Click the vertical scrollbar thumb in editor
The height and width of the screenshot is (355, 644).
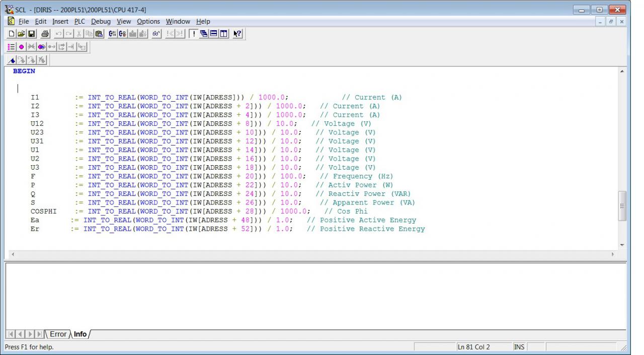click(x=622, y=205)
